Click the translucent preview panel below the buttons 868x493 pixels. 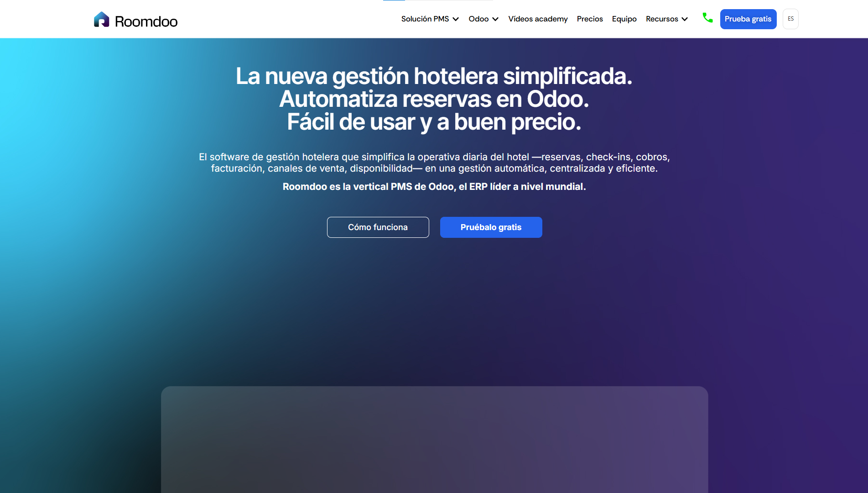click(434, 440)
